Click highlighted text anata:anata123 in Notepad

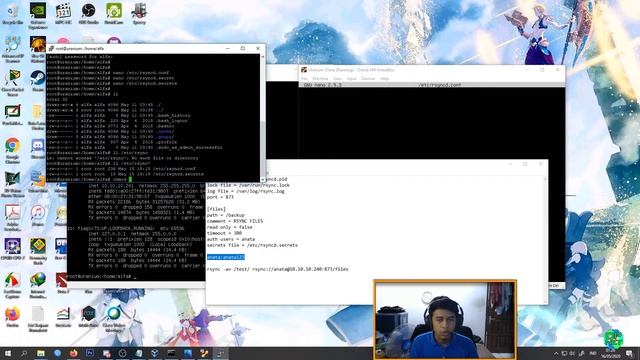(226, 257)
